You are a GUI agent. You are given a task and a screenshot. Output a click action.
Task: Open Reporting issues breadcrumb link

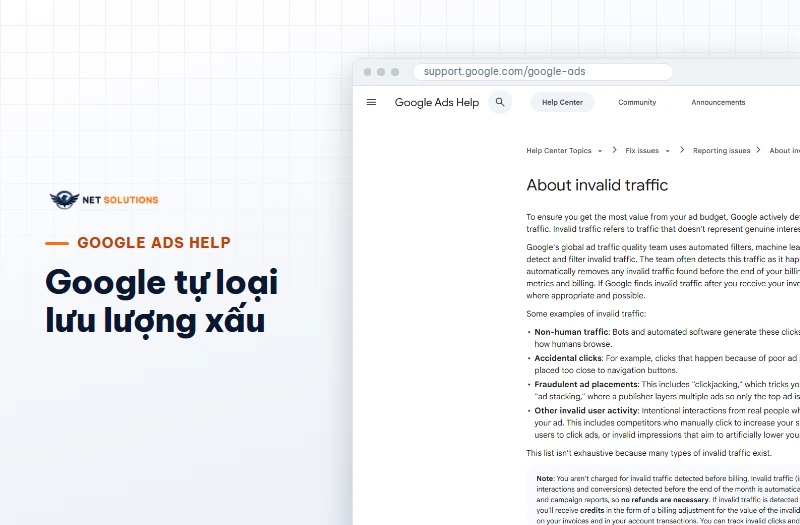click(721, 151)
